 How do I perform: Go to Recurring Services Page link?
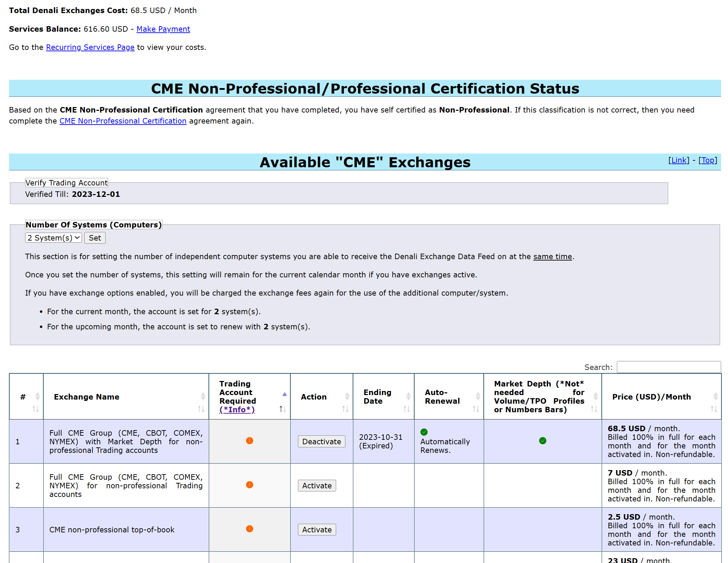(90, 47)
